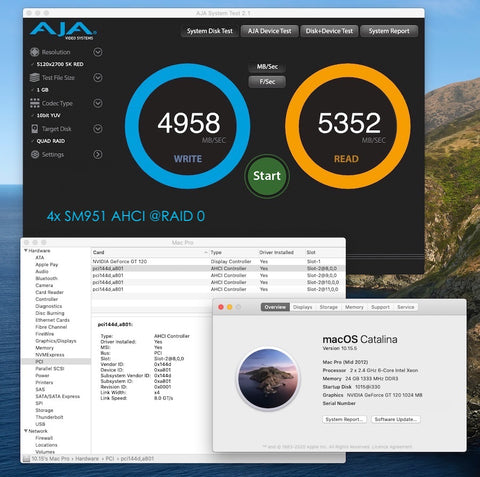Expand the Resolution dropdown chevron
This screenshot has height=477, width=480.
tap(98, 52)
